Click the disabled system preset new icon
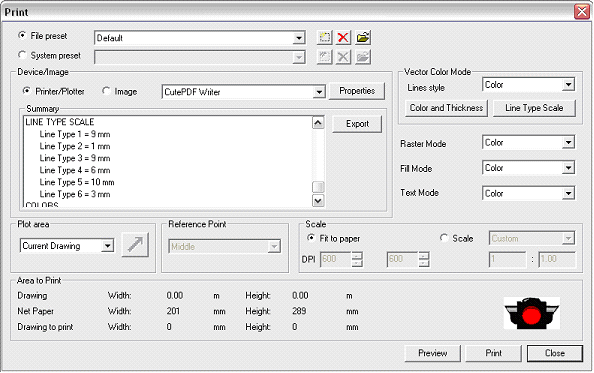This screenshot has height=373, width=594. coord(324,57)
